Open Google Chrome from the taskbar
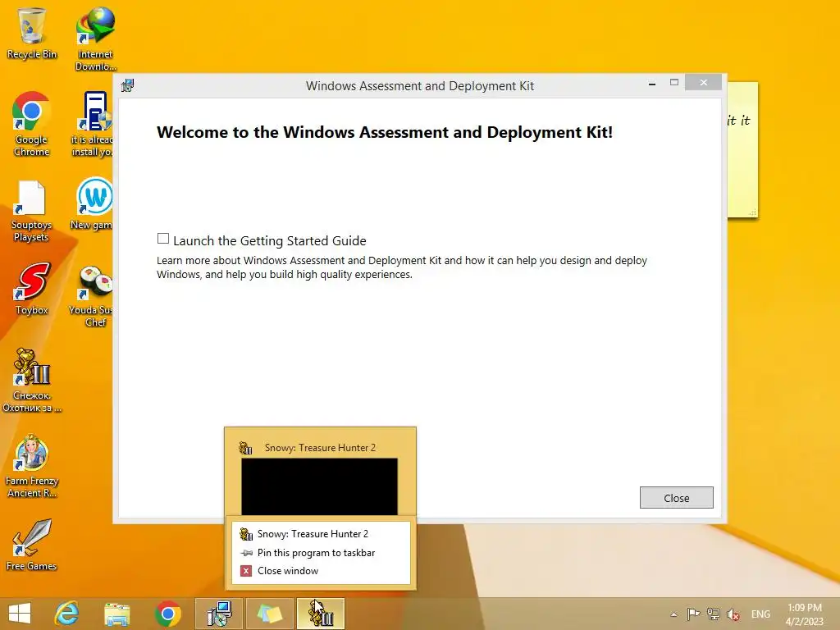840x630 pixels. click(x=167, y=614)
